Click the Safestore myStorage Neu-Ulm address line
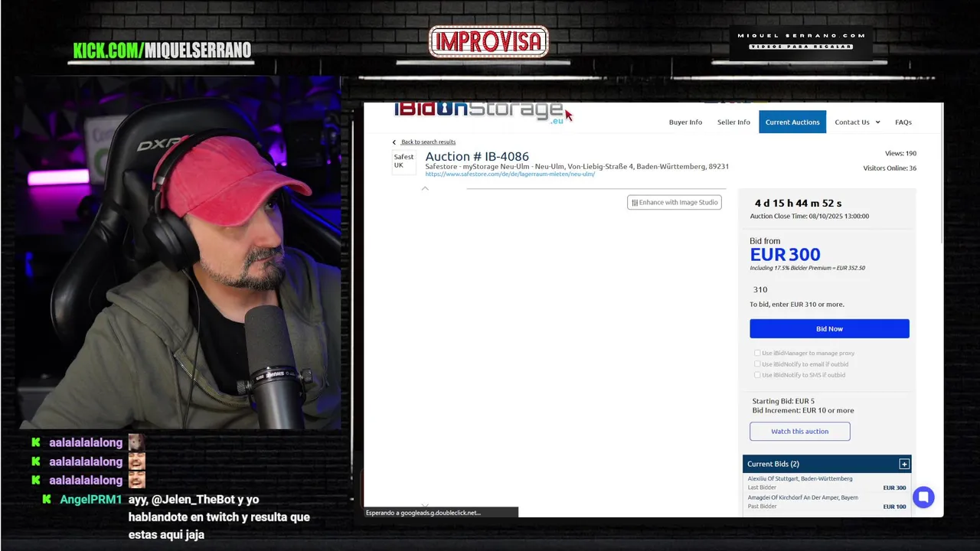Viewport: 980px width, 551px height. pyautogui.click(x=577, y=166)
